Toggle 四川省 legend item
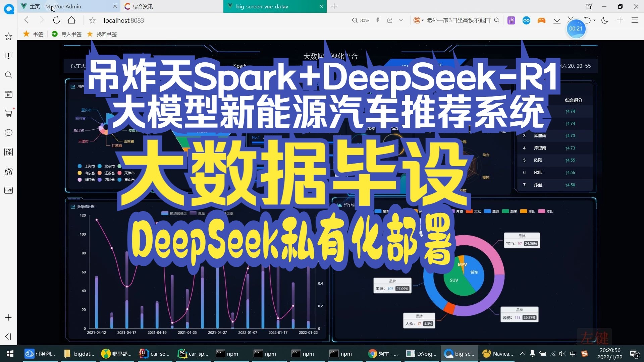 tap(106, 180)
